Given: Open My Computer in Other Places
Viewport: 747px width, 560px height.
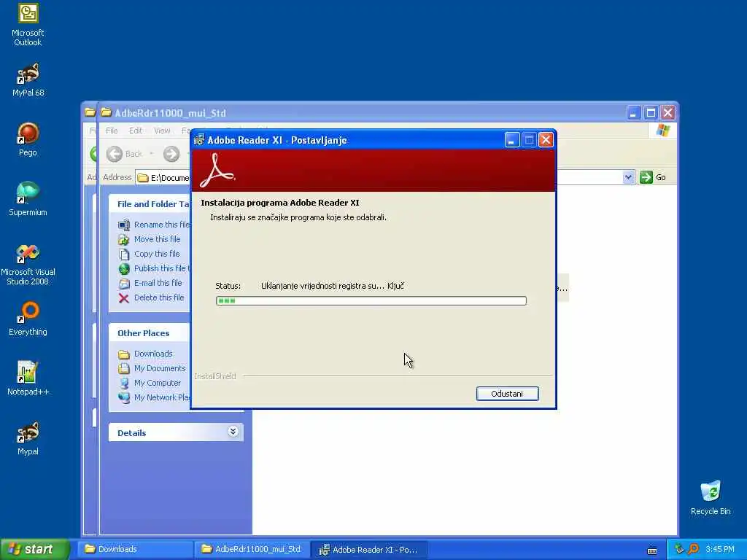Looking at the screenshot, I should [x=158, y=383].
